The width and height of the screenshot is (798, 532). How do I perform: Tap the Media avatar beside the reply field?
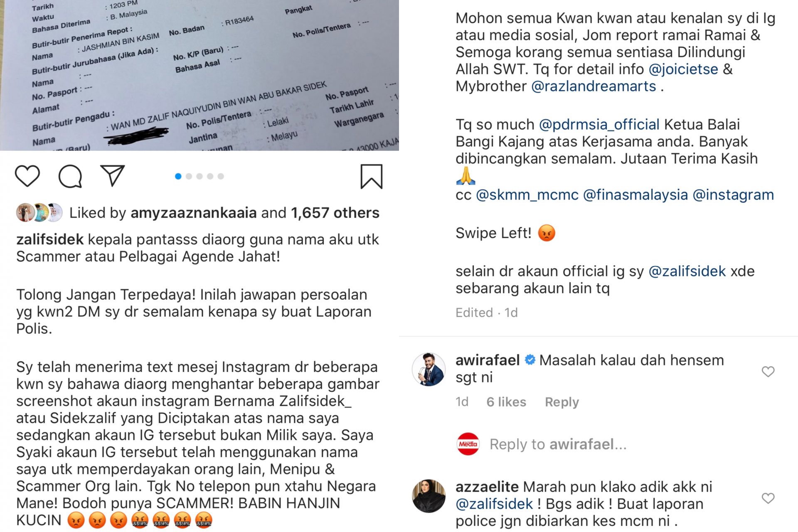468,444
